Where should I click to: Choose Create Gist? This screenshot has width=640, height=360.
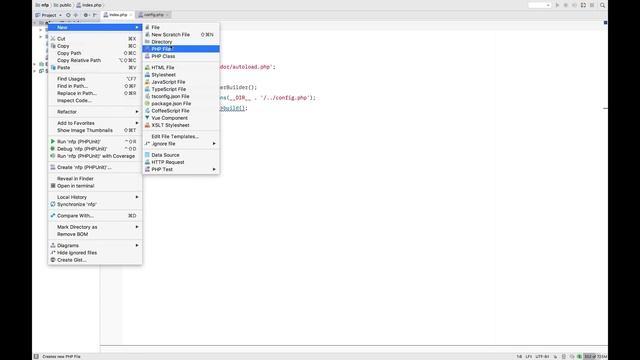(95, 260)
